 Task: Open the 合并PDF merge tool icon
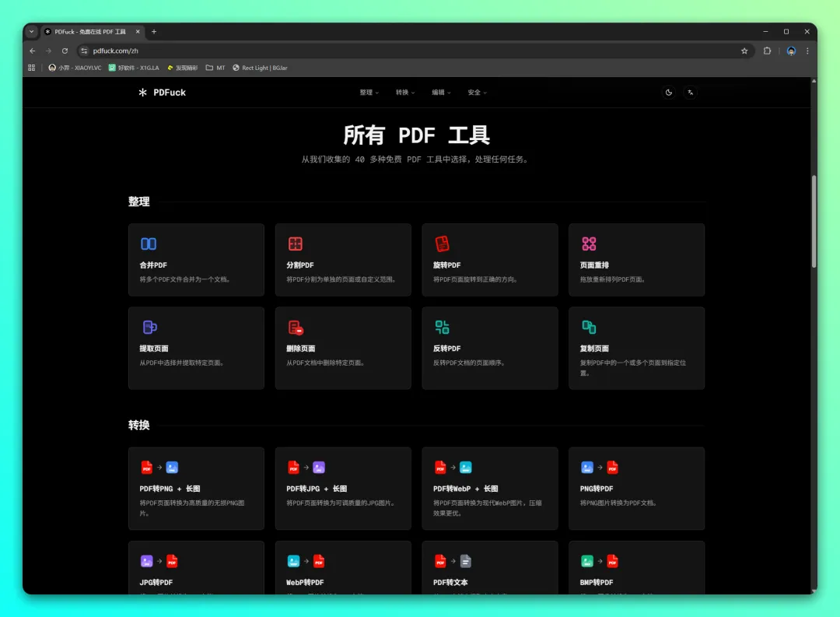pos(149,244)
